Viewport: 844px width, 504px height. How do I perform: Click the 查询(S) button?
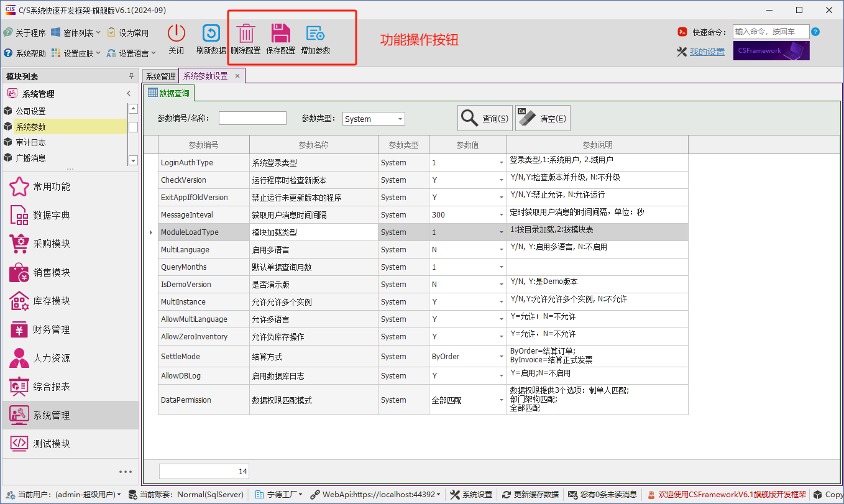pyautogui.click(x=485, y=118)
